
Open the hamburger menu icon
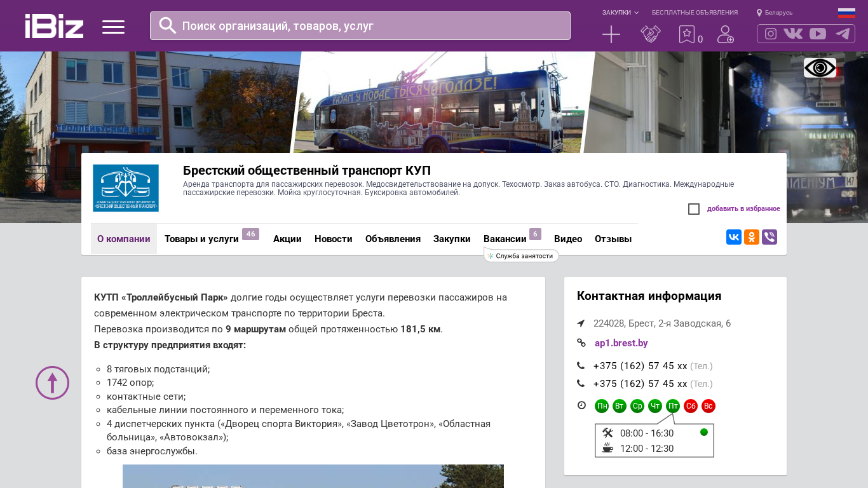coord(113,27)
